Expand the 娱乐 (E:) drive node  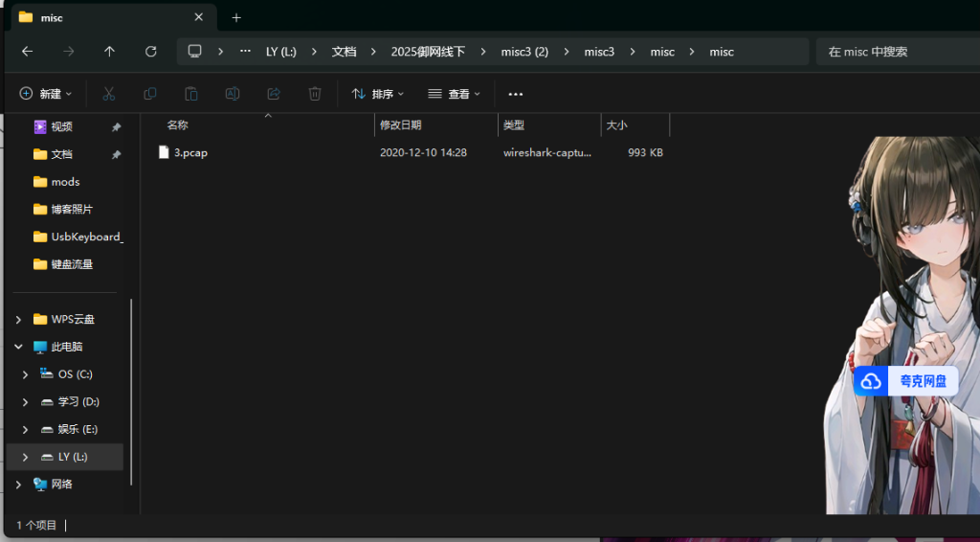coord(26,429)
